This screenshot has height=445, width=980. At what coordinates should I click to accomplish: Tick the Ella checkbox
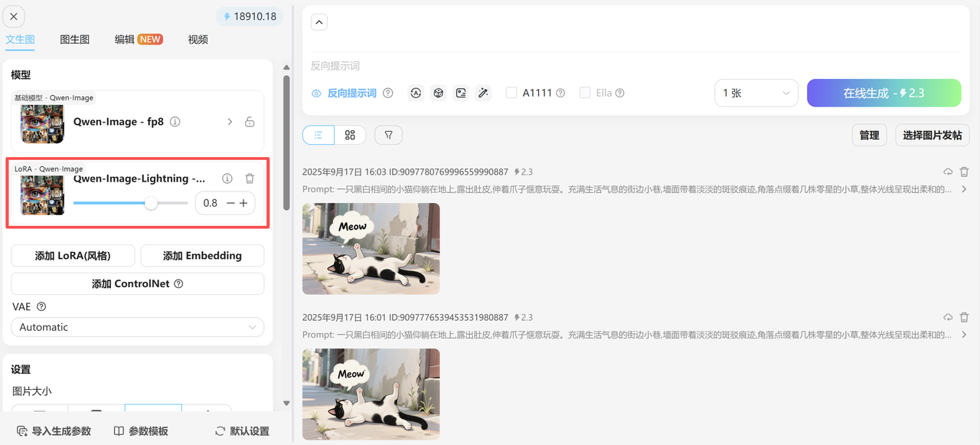tap(585, 93)
